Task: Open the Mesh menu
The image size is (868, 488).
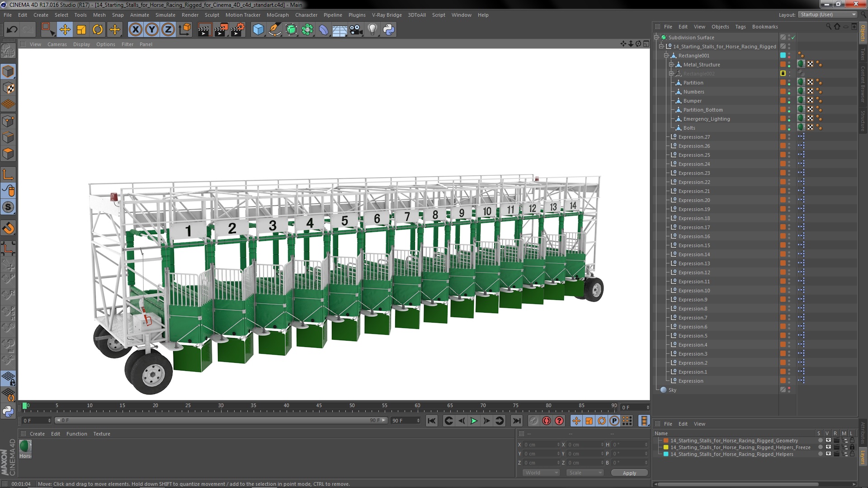Action: 99,15
